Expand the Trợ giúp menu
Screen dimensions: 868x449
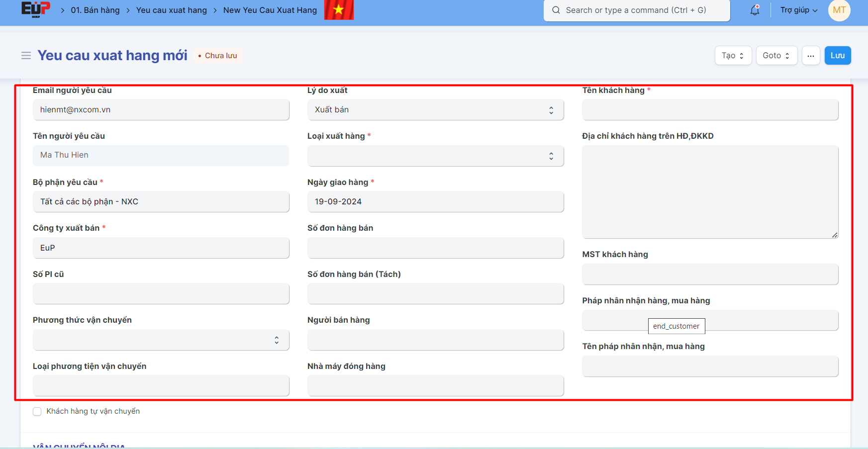click(x=798, y=9)
